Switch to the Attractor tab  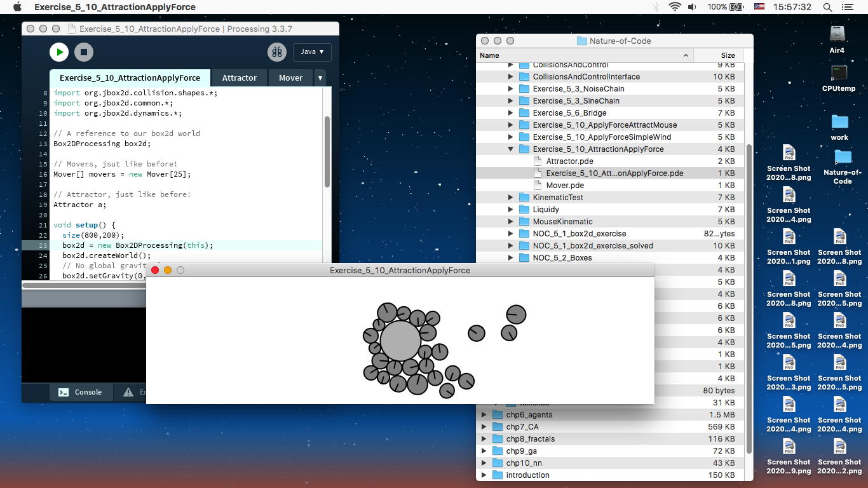click(240, 78)
